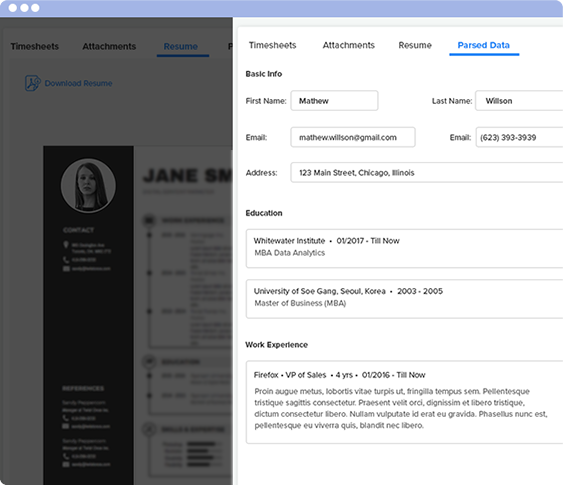This screenshot has width=563, height=485.
Task: Open Timesheets tab in right panel
Action: point(272,45)
